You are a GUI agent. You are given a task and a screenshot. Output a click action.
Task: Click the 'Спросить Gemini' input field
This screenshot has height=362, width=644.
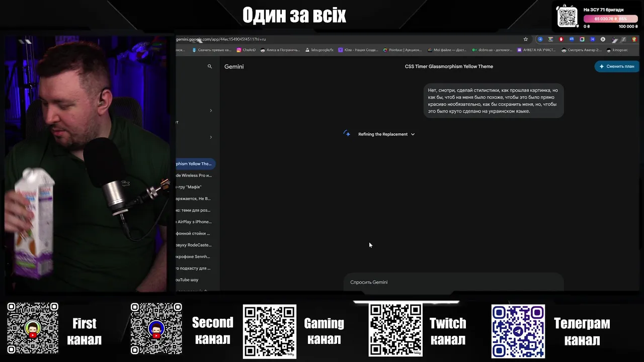453,282
